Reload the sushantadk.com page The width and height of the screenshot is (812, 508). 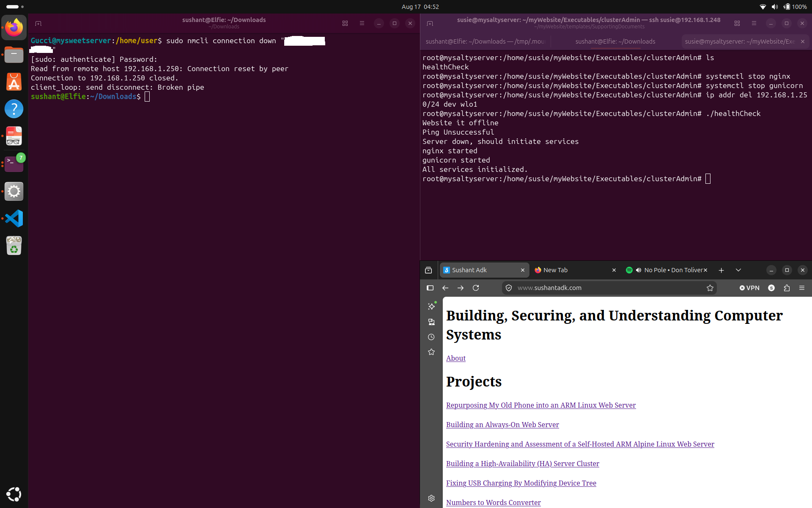476,288
